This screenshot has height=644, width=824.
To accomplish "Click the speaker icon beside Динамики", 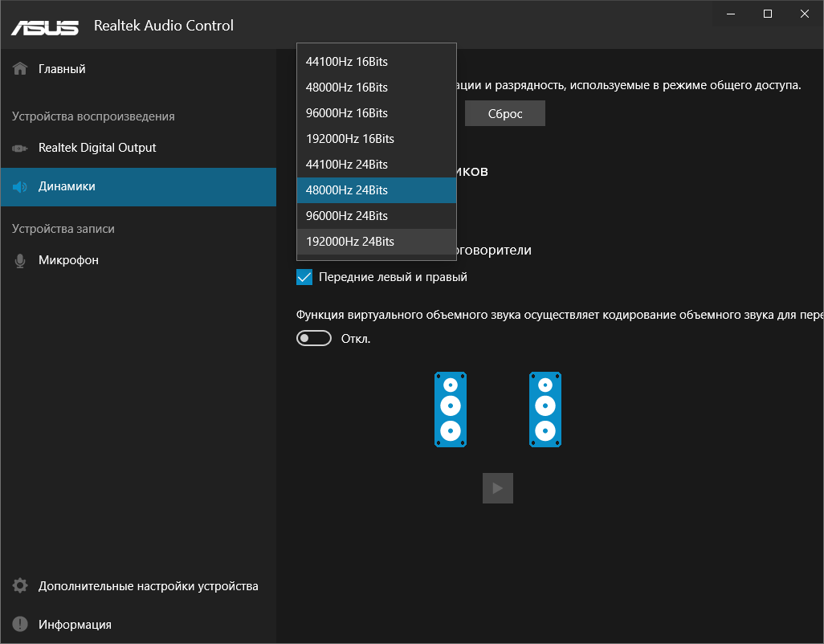I will [20, 186].
